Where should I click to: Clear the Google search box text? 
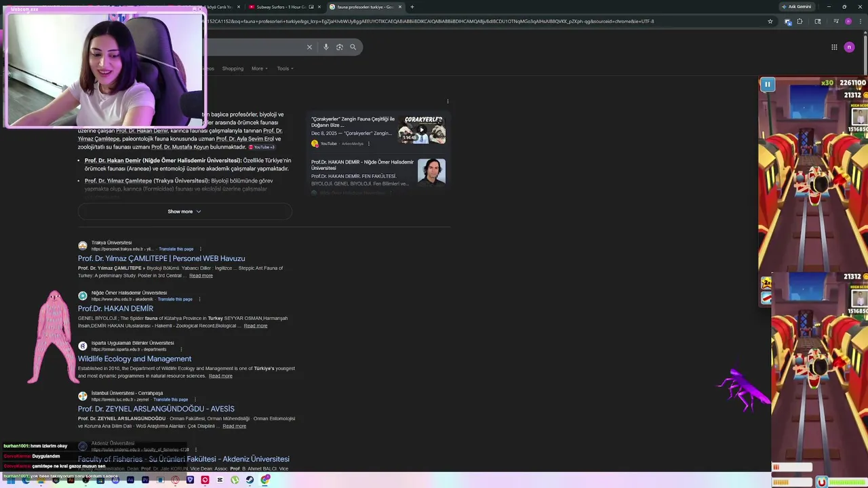coord(309,47)
